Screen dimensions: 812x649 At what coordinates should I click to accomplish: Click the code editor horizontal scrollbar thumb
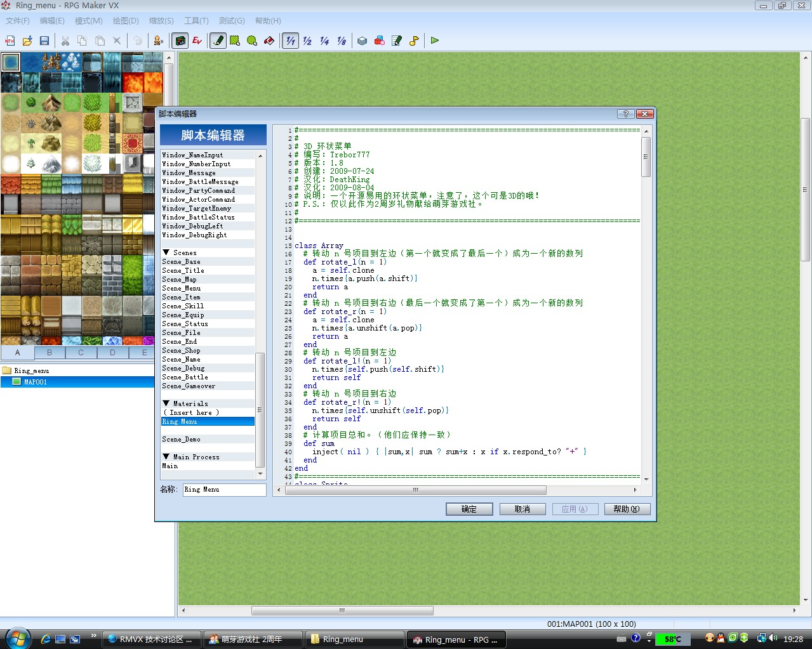[415, 490]
